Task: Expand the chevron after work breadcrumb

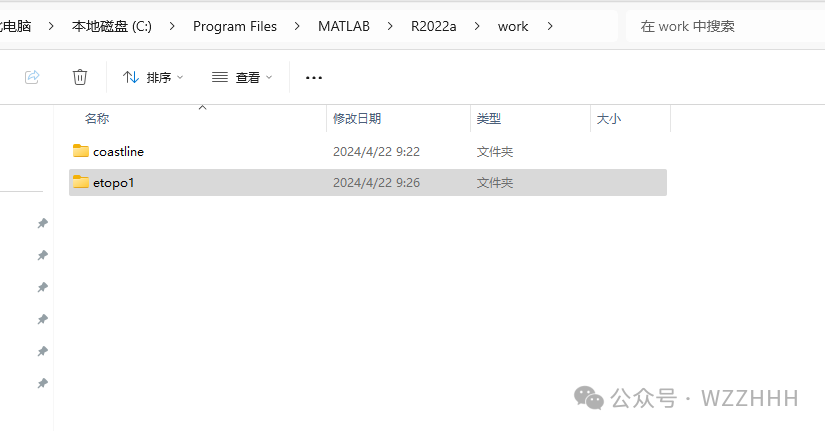Action: (x=550, y=26)
